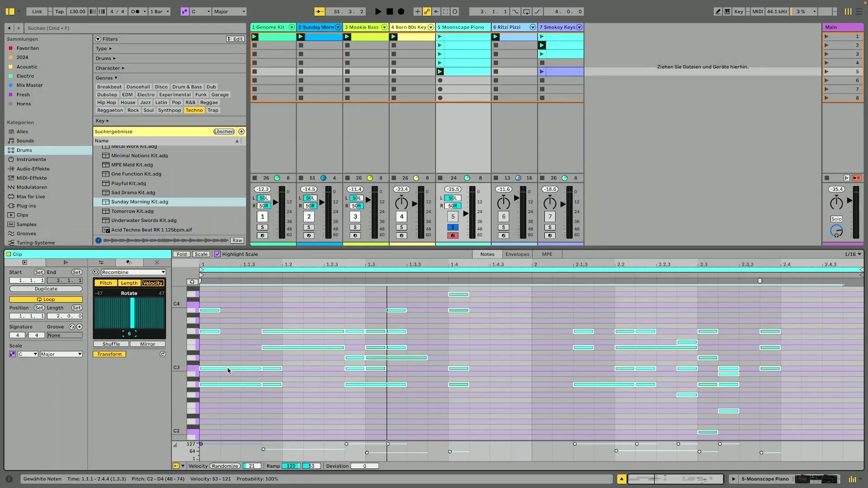Collapse the Genres filter group
The height and width of the screenshot is (488, 868).
106,78
